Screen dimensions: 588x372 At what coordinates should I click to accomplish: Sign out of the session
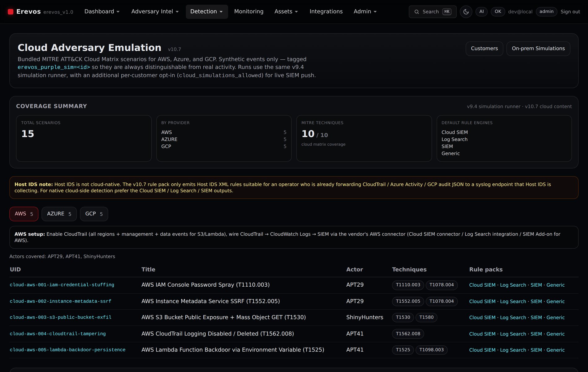[x=570, y=12]
